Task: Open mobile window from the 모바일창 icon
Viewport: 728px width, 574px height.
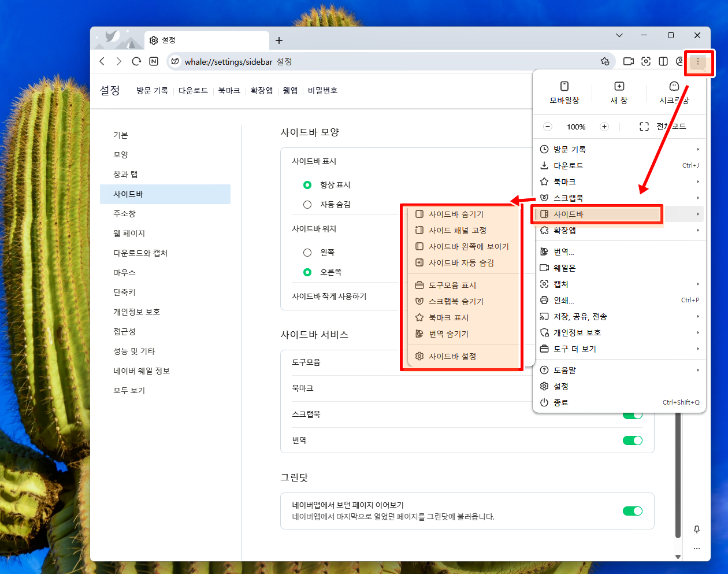Action: point(564,92)
